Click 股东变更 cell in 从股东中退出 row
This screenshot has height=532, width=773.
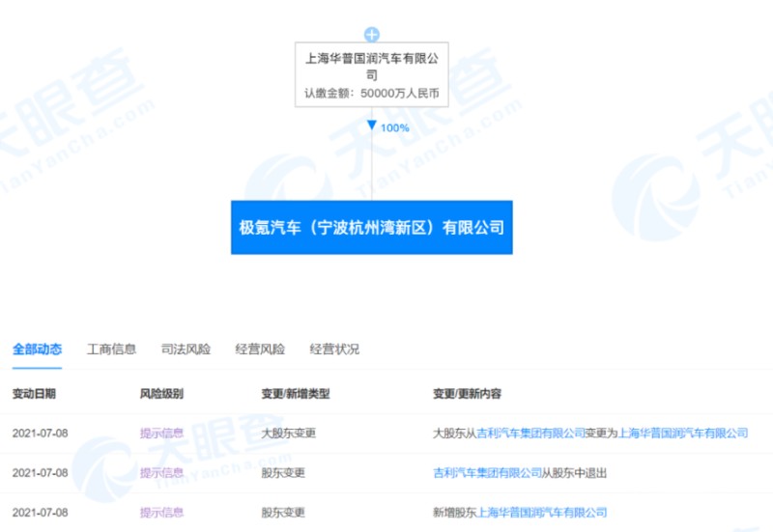coord(283,473)
